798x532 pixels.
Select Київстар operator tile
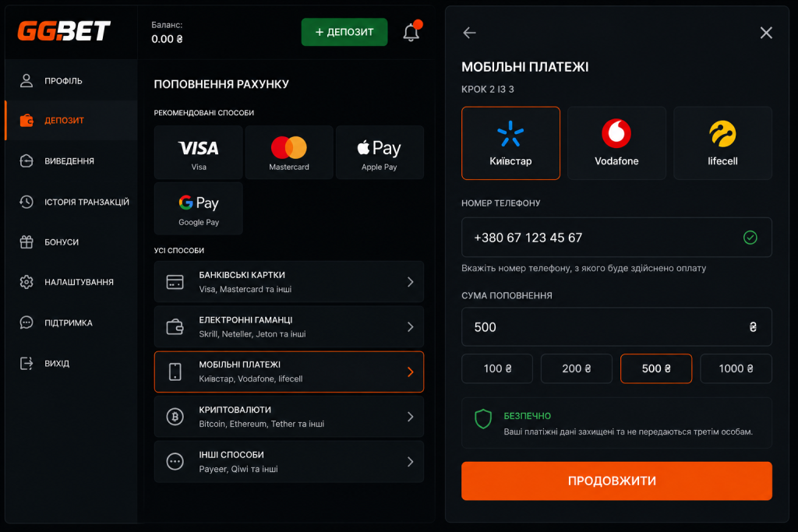click(510, 143)
